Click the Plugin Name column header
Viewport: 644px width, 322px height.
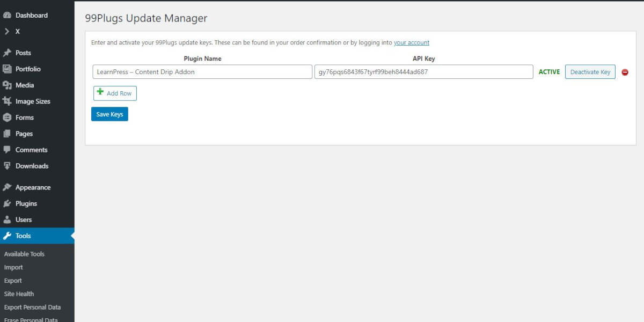202,58
